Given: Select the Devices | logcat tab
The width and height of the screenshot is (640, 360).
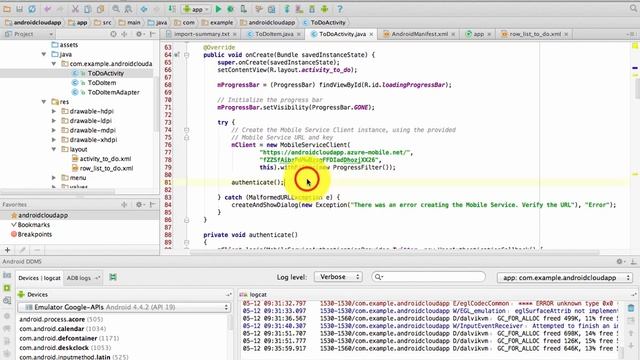Looking at the screenshot, I should pos(39,278).
